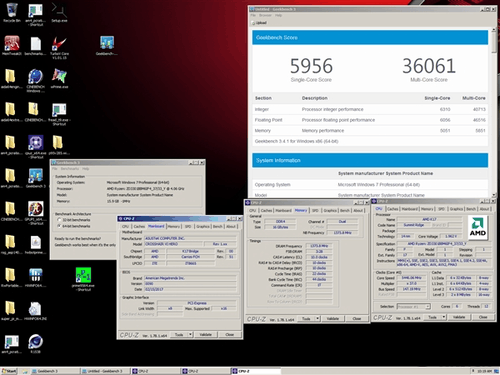Expand the Tools dropdown arrow in the CPU-Z Mainboard window
The image size is (500, 375).
pos(190,334)
